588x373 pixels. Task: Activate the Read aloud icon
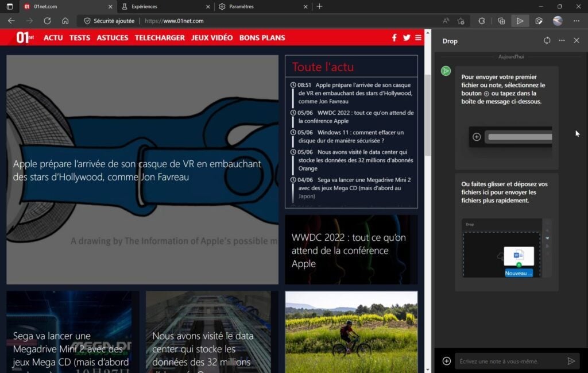446,21
